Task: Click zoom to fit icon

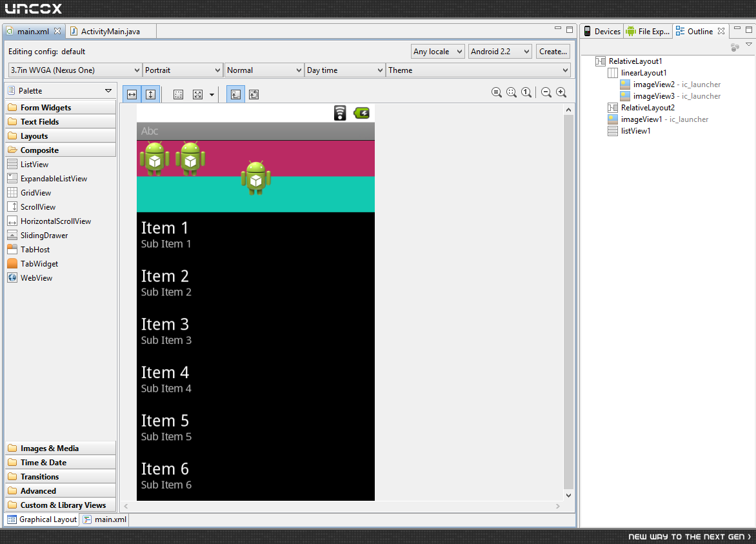Action: 512,92
